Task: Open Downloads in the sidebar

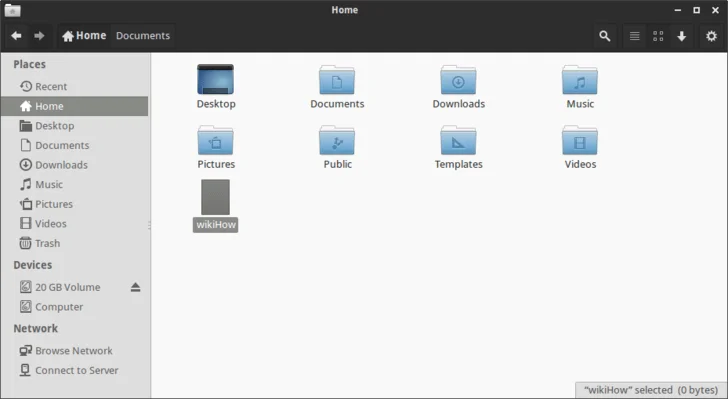Action: [x=74, y=164]
